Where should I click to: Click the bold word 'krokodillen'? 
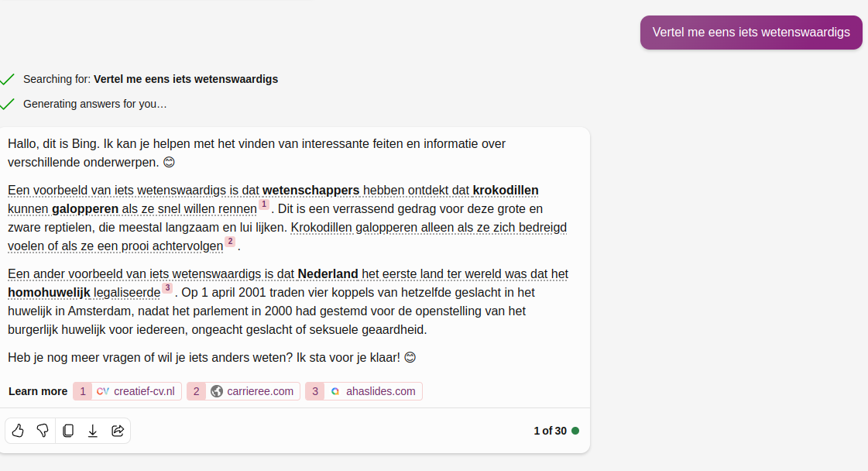point(506,191)
